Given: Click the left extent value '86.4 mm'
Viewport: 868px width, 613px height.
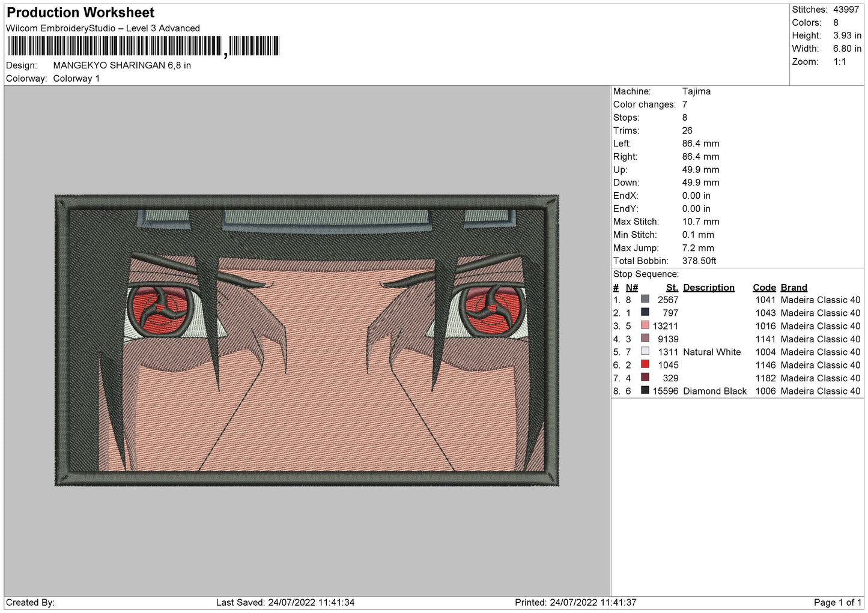Looking at the screenshot, I should pyautogui.click(x=700, y=143).
